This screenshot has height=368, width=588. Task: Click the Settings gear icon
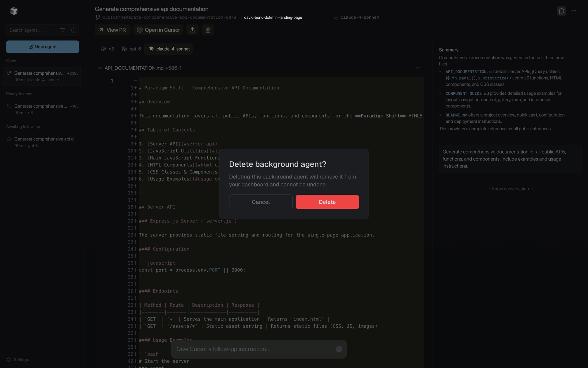point(9,359)
